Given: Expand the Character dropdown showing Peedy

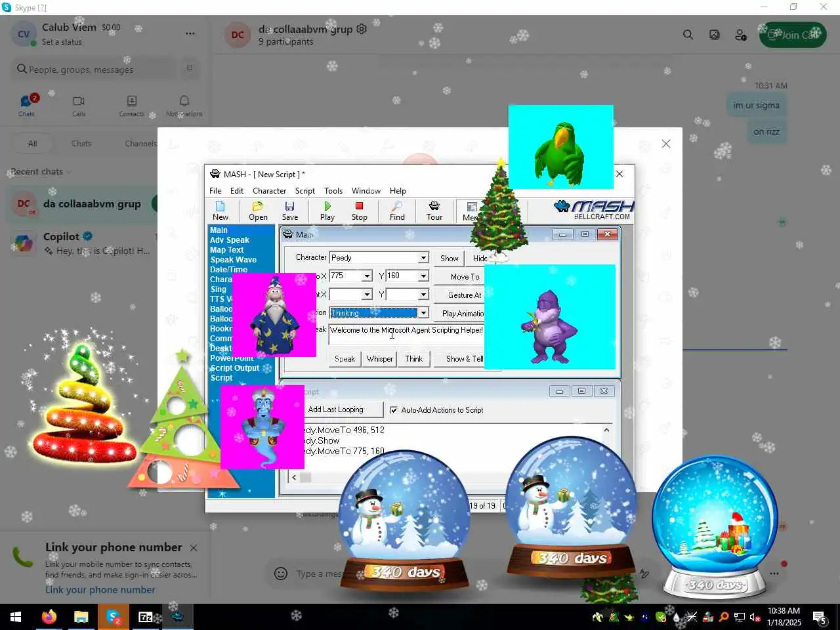Looking at the screenshot, I should [x=423, y=258].
